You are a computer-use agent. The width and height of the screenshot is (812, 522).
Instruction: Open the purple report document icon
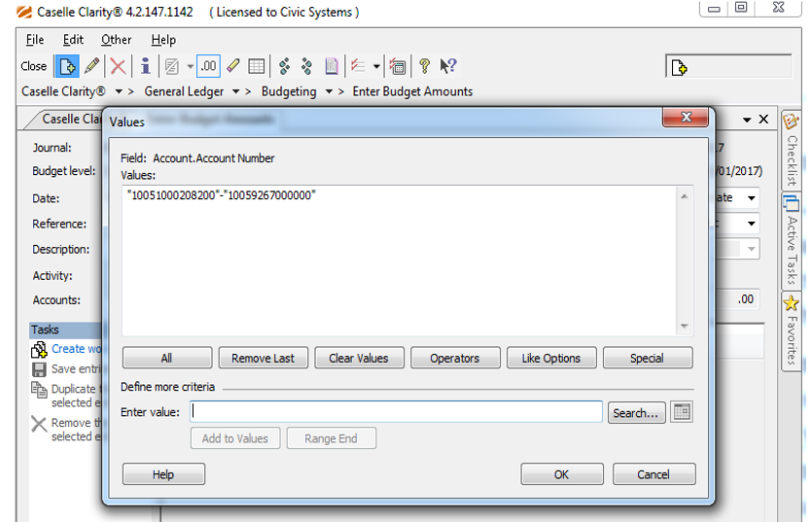[332, 66]
